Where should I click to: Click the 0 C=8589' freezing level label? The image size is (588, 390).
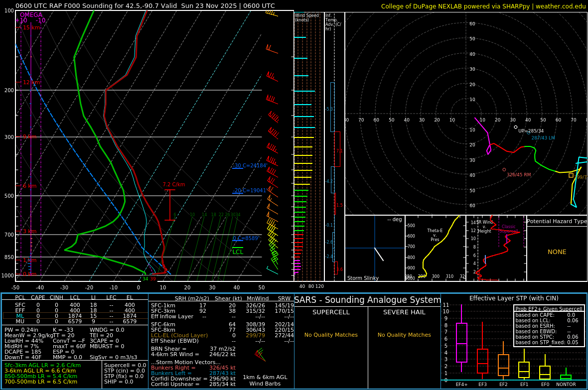245,238
